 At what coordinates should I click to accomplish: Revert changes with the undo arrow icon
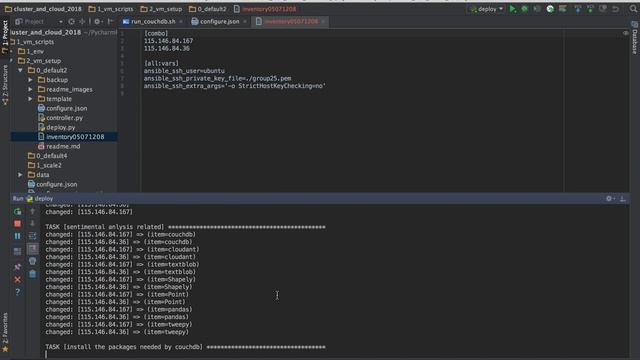tap(616, 9)
